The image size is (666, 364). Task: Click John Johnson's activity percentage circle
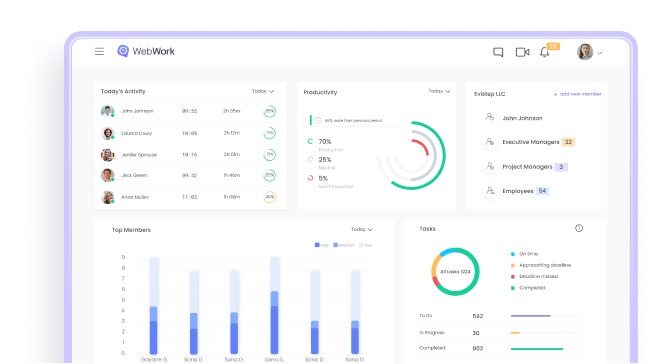coord(269,111)
